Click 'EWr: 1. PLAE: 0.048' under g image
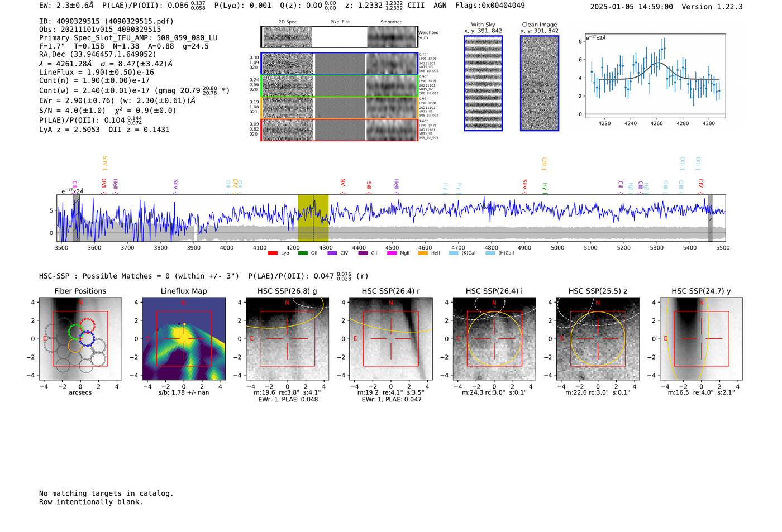782x532 pixels. (x=288, y=399)
